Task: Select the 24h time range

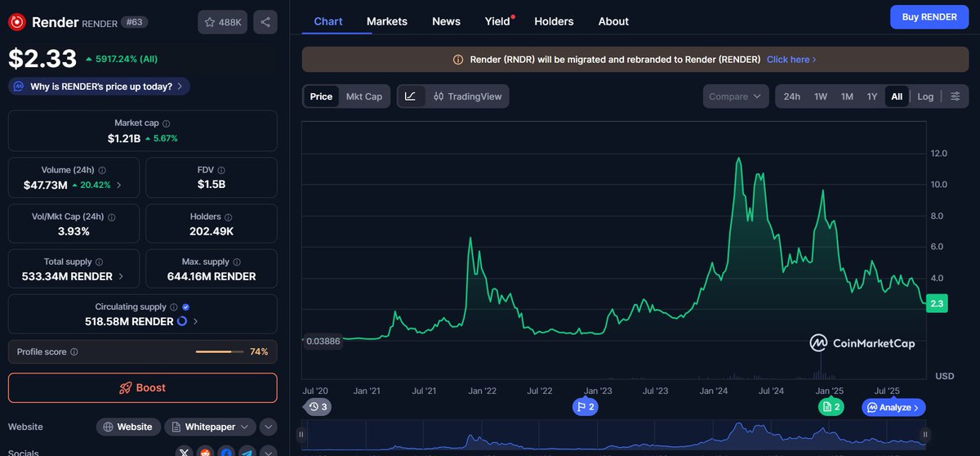Action: pyautogui.click(x=792, y=96)
